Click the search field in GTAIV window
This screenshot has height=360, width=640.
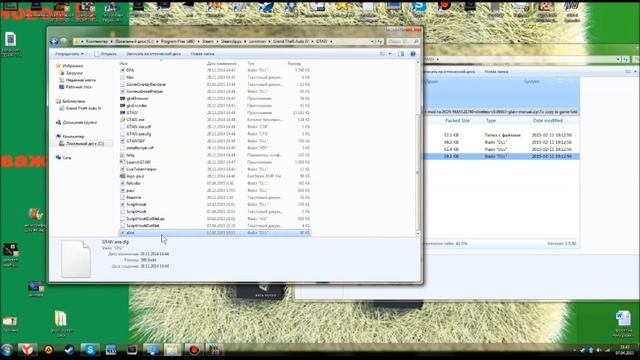[x=403, y=41]
